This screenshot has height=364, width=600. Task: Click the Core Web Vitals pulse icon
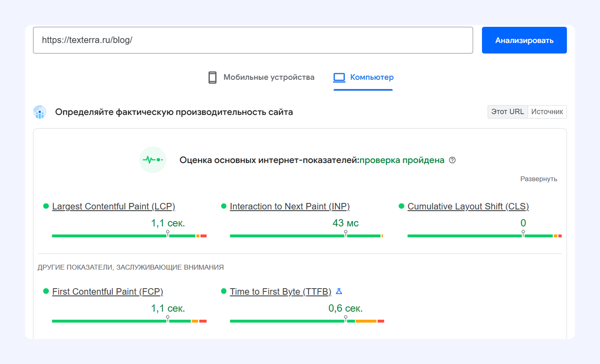(152, 160)
